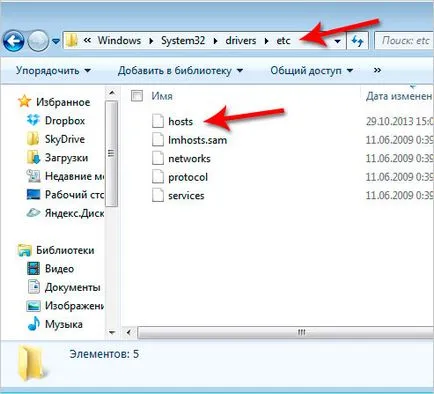Expand subfolders arrow after Windows
434x394 pixels.
[151, 41]
